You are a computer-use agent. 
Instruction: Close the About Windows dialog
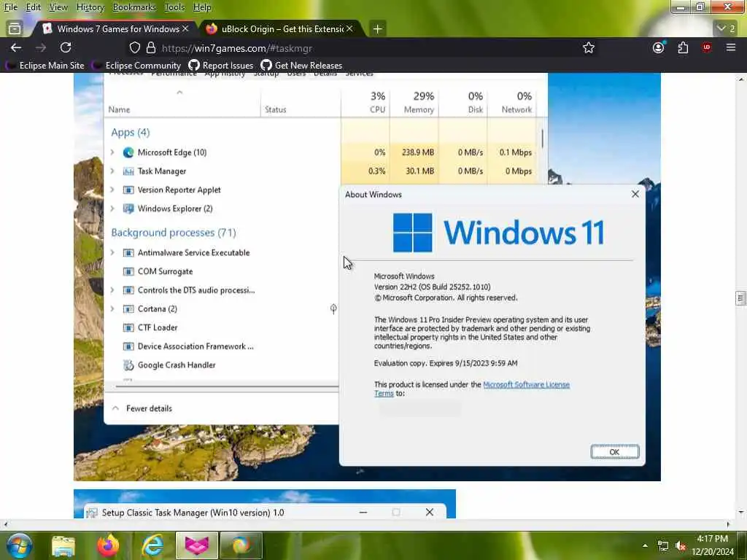[x=635, y=194]
